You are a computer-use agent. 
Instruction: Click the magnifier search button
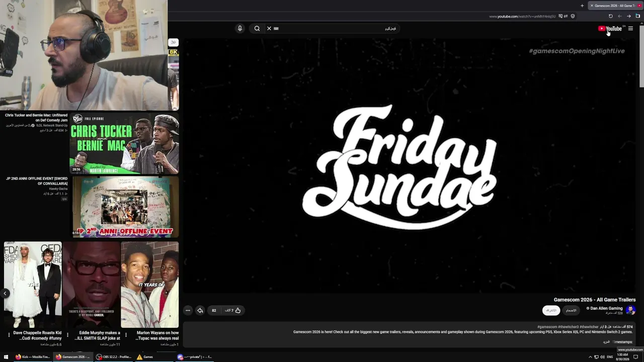coord(257,29)
